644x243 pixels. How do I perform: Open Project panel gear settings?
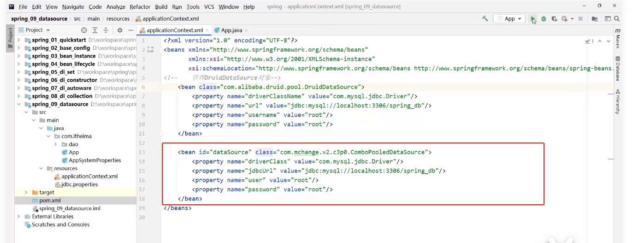tap(120, 30)
